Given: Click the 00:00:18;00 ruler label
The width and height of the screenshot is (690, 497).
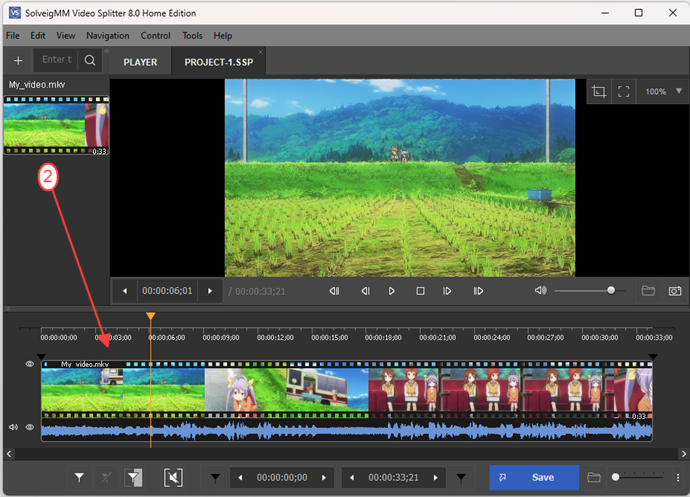Looking at the screenshot, I should (x=383, y=338).
